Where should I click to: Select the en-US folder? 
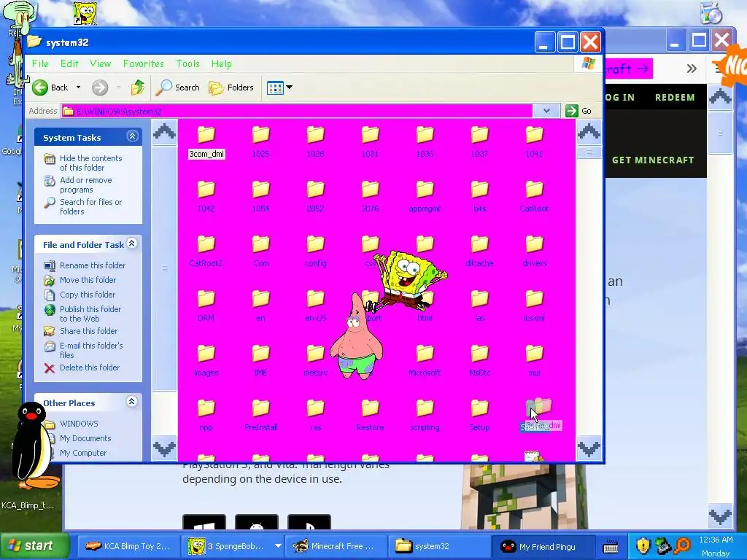pos(315,306)
